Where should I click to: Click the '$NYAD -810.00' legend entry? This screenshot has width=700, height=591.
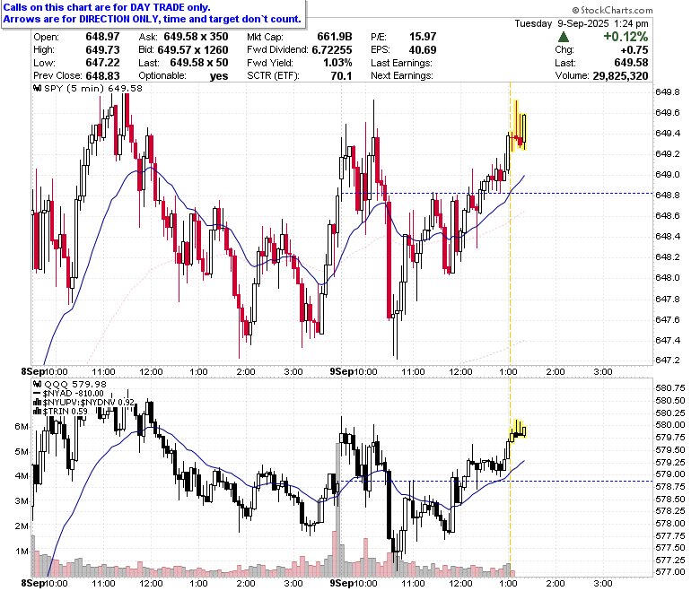tap(74, 394)
